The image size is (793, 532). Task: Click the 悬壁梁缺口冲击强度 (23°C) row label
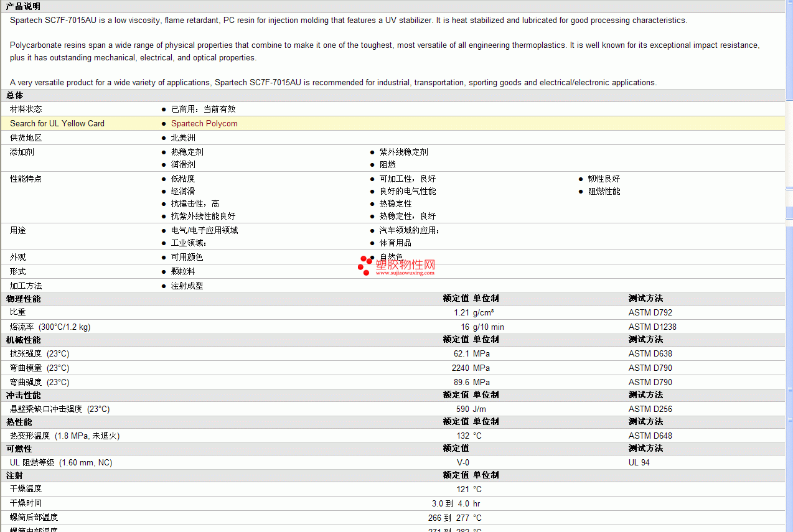tap(60, 409)
